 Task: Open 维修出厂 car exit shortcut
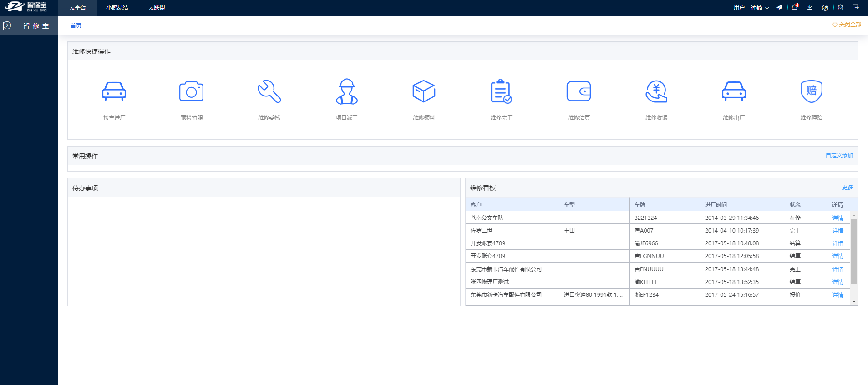[734, 91]
